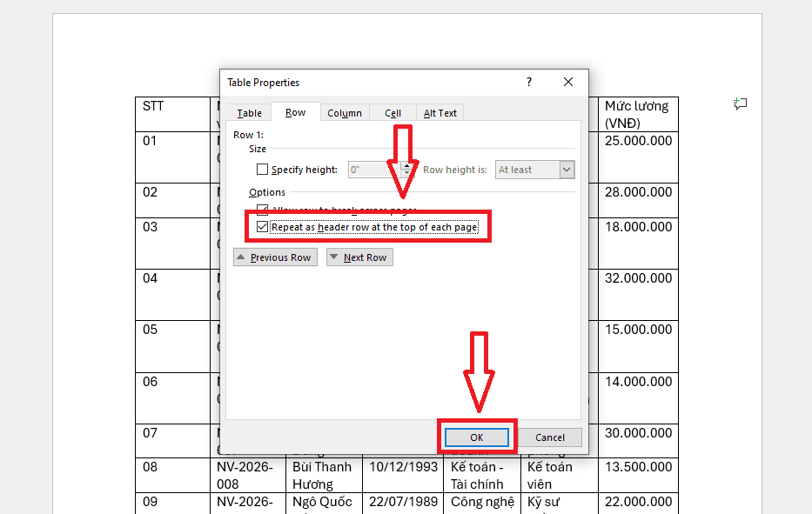This screenshot has height=514, width=812.
Task: Select the salary cell 15.000.000
Action: coord(638,346)
